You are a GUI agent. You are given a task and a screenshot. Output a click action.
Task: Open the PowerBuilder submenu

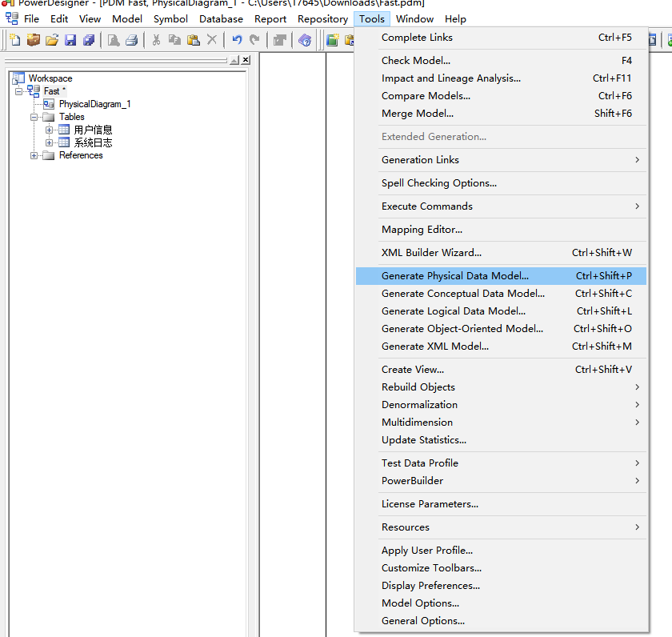501,480
